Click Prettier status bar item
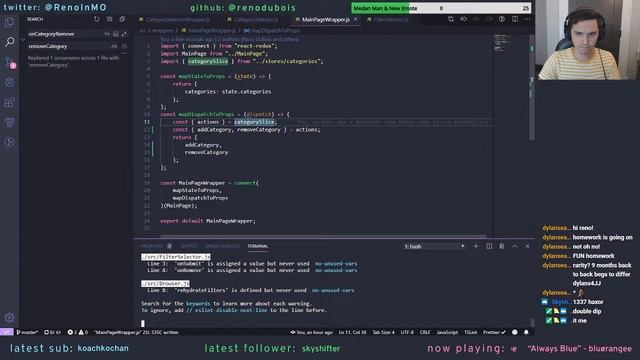This screenshot has height=360, width=640. pos(494,332)
